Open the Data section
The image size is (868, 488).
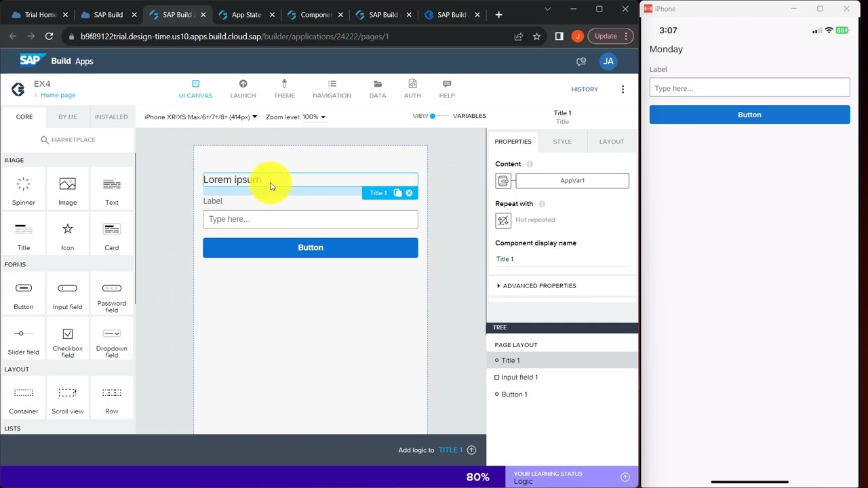click(378, 89)
